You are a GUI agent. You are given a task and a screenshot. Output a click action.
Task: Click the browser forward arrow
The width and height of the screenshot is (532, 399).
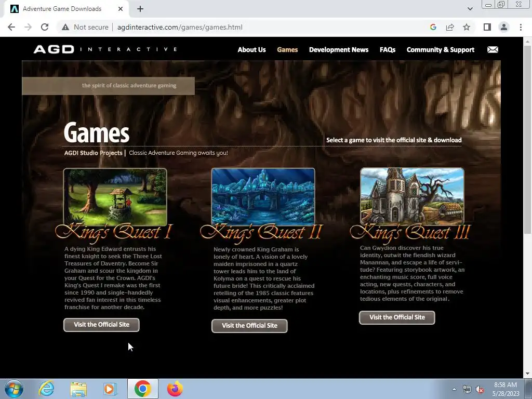pyautogui.click(x=28, y=27)
